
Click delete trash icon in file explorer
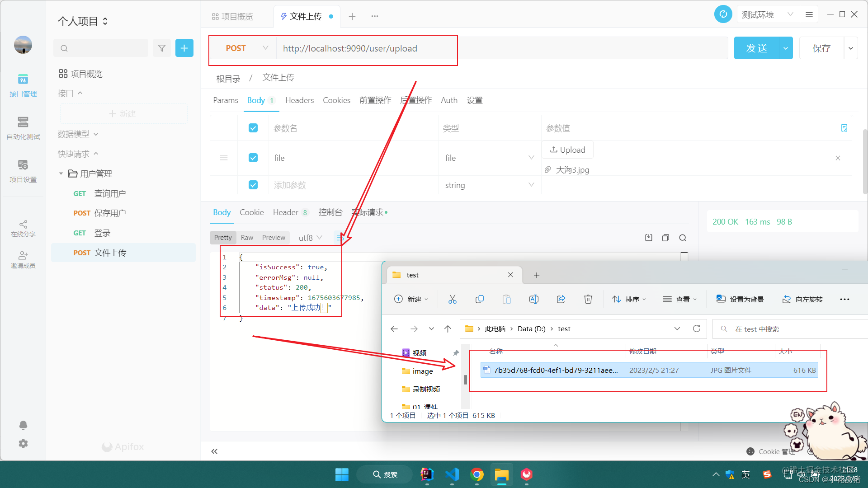point(588,299)
